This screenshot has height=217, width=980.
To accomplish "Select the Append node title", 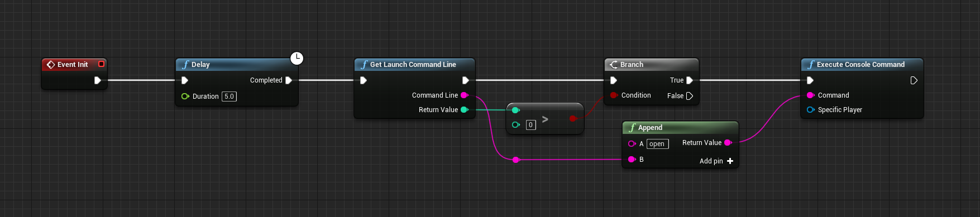I will 650,128.
